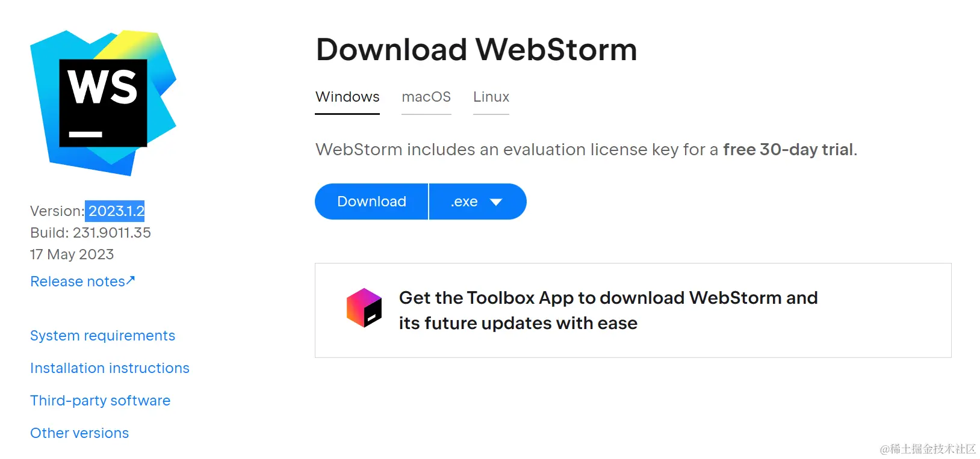Click the Toolbox App cube icon

[365, 308]
